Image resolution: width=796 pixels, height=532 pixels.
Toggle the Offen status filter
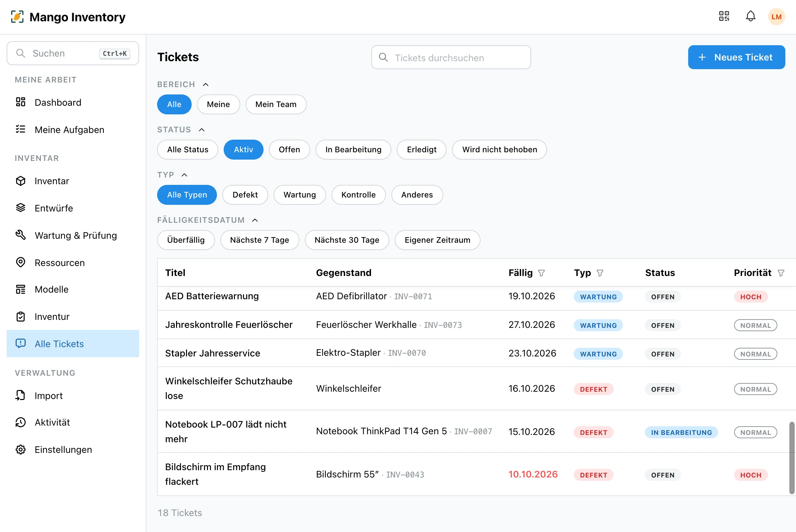[289, 150]
